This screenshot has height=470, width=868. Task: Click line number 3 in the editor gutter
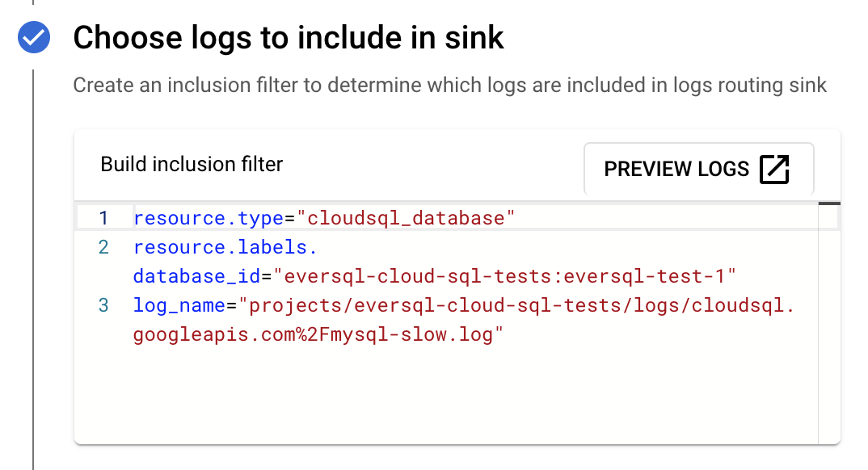coord(103,305)
